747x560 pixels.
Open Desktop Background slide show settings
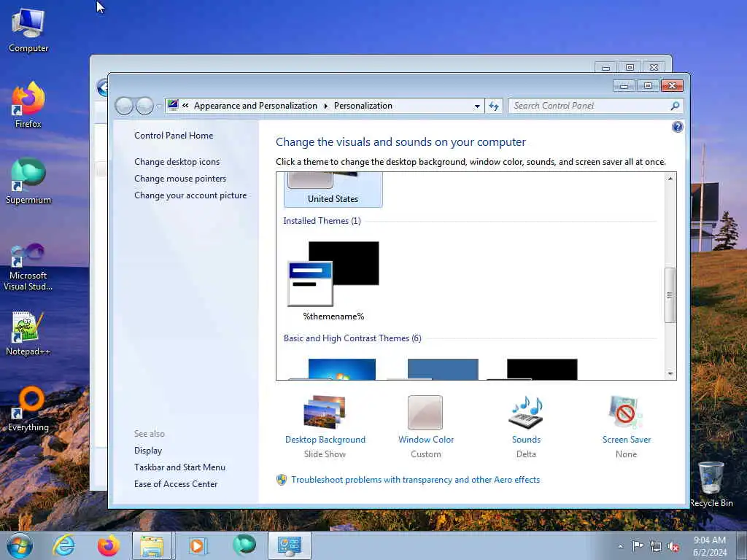click(325, 427)
